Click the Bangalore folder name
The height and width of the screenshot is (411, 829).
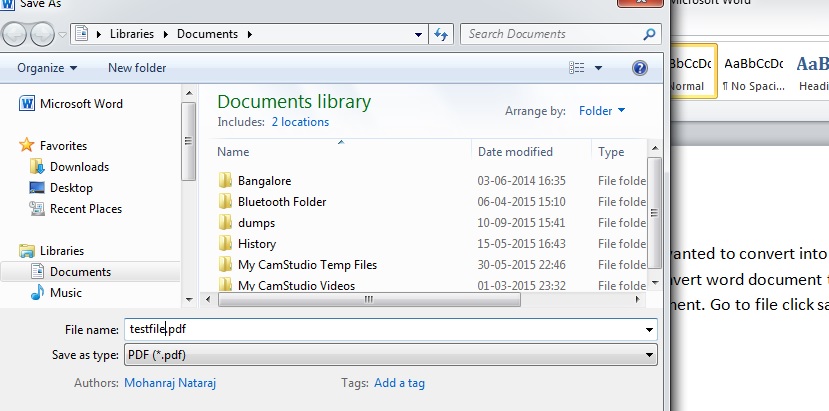264,181
